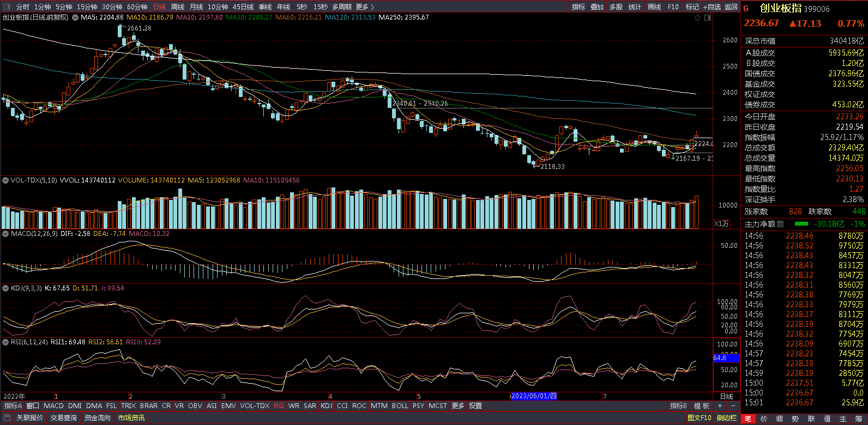Toggle the KDJ panel circle marker
Screen dimensions: 868x425
pyautogui.click(x=6, y=288)
